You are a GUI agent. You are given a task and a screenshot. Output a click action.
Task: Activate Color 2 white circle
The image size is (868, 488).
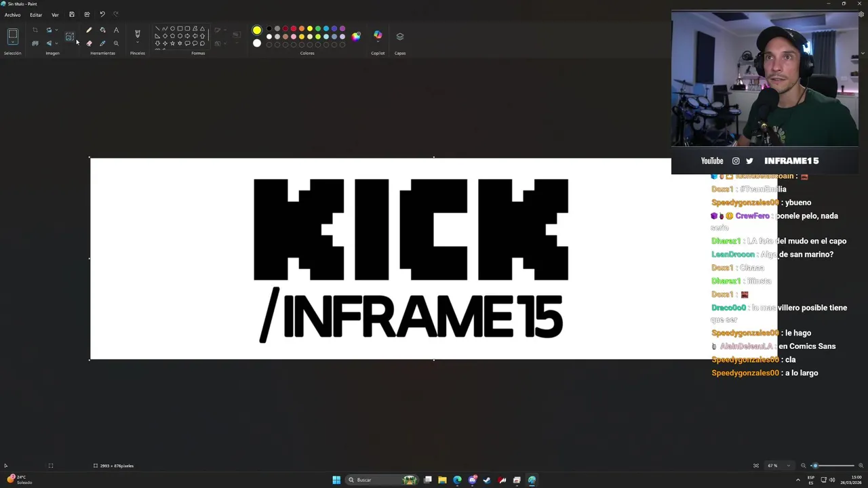(257, 43)
